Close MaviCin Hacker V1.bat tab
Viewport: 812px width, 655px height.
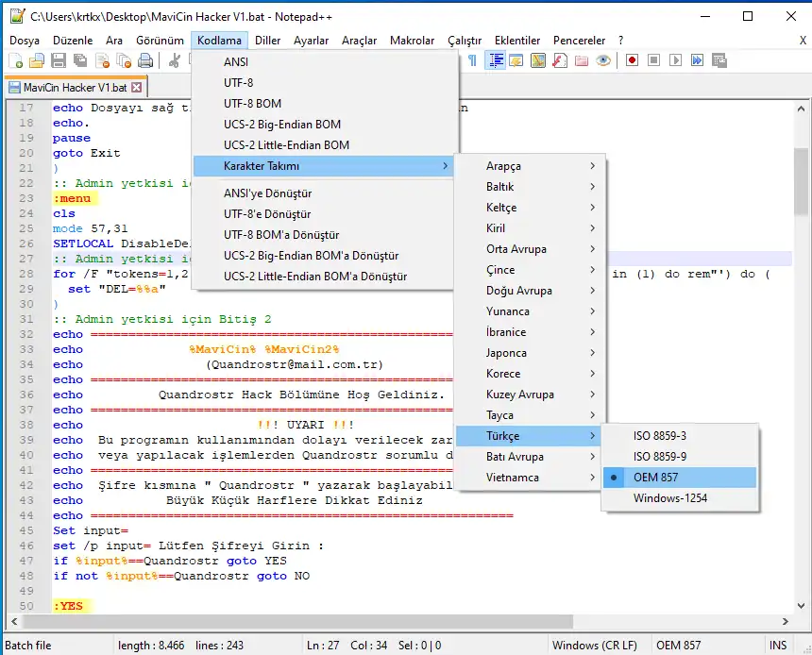137,87
